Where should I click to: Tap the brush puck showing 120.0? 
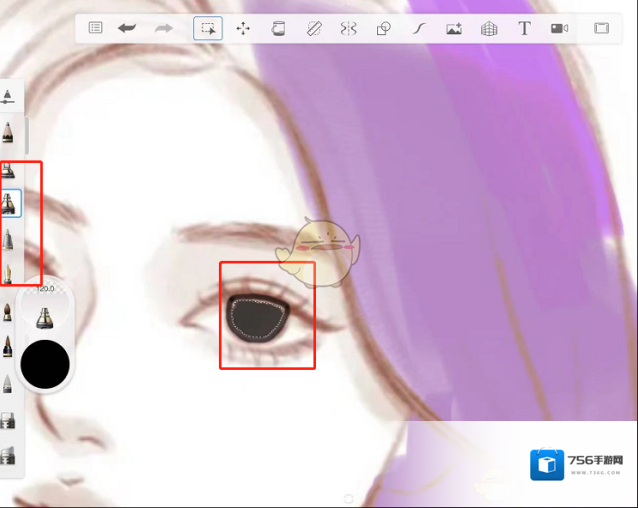(x=45, y=308)
